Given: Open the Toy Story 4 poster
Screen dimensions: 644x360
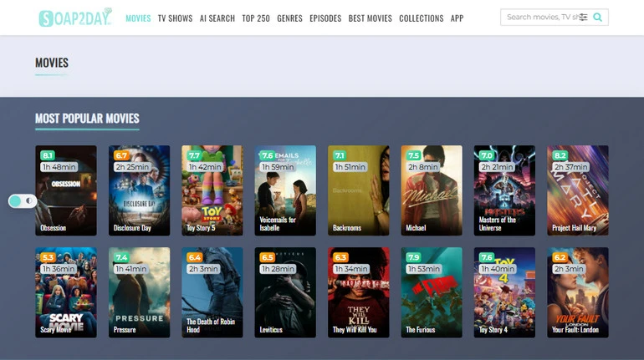Looking at the screenshot, I should pyautogui.click(x=505, y=292).
